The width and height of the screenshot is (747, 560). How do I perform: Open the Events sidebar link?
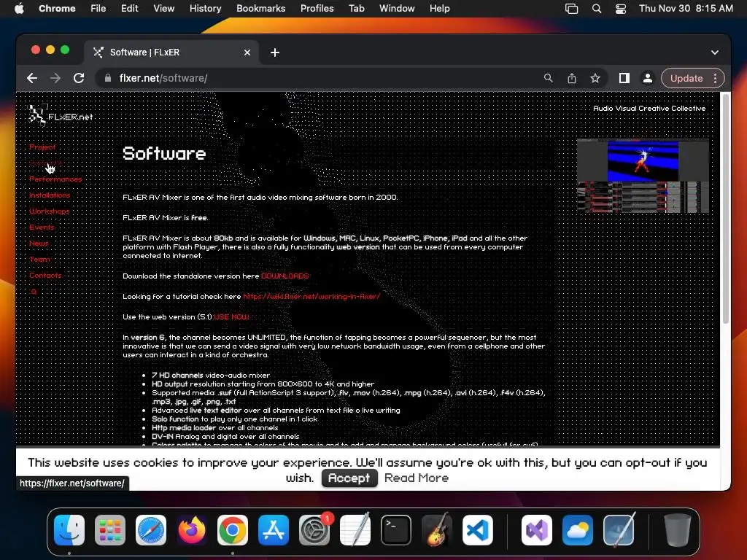click(x=42, y=227)
